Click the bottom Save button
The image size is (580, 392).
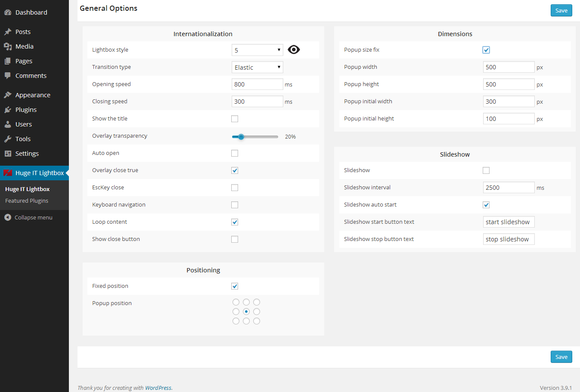click(x=561, y=357)
